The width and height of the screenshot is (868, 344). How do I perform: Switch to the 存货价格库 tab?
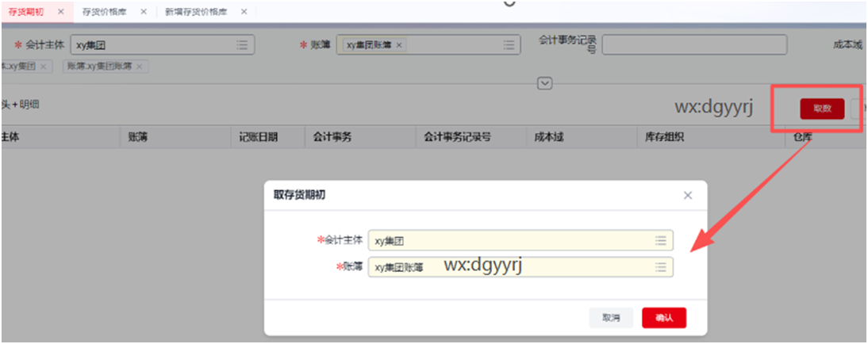coord(105,12)
